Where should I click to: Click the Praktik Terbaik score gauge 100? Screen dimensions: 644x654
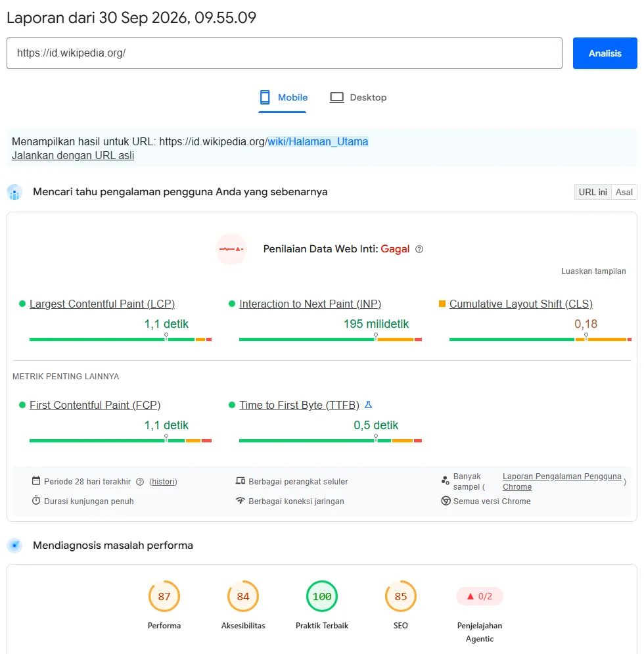(322, 596)
